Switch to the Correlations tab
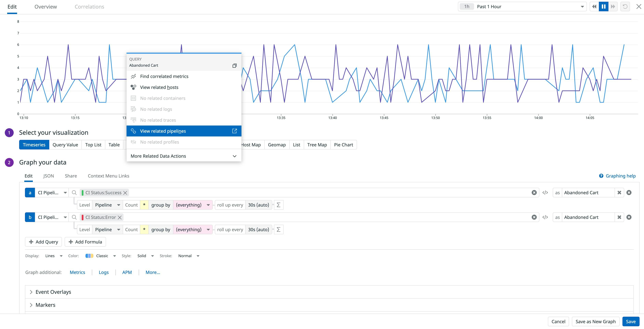Screen dimensions: 644x329 tap(89, 6)
